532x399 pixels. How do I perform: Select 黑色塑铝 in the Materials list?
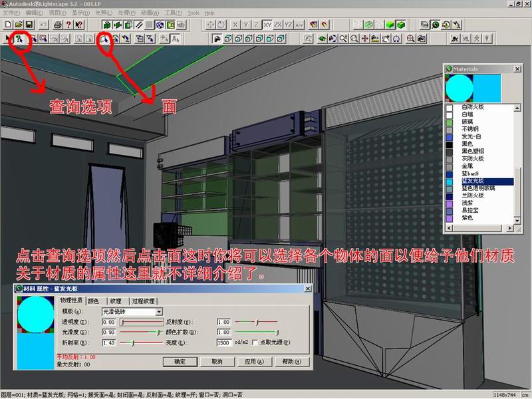click(x=473, y=151)
